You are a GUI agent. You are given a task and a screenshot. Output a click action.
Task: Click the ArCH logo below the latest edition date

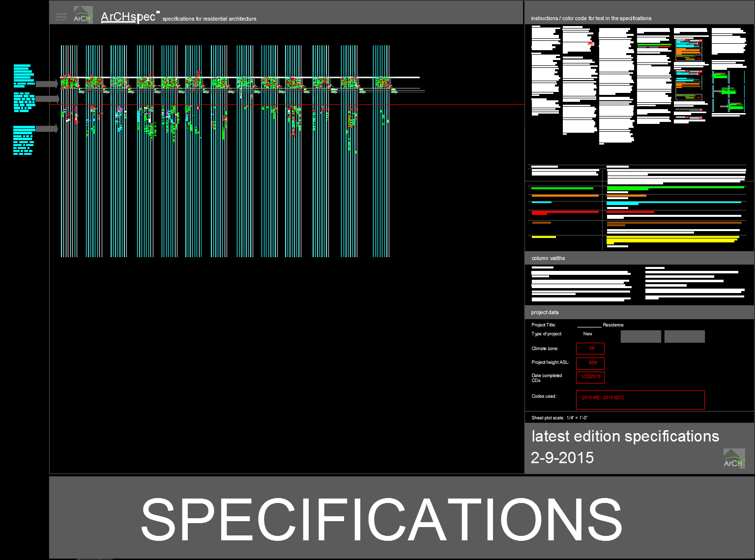734,459
